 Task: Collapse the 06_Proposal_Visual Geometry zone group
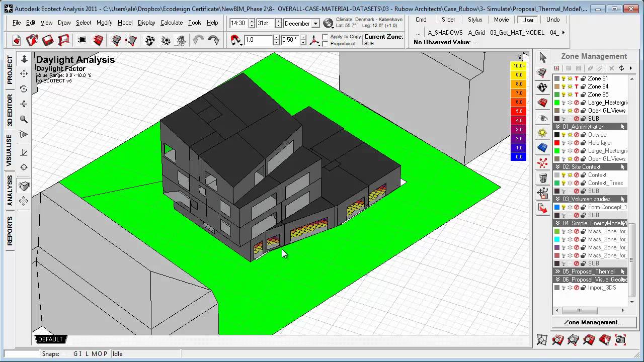[x=557, y=280]
